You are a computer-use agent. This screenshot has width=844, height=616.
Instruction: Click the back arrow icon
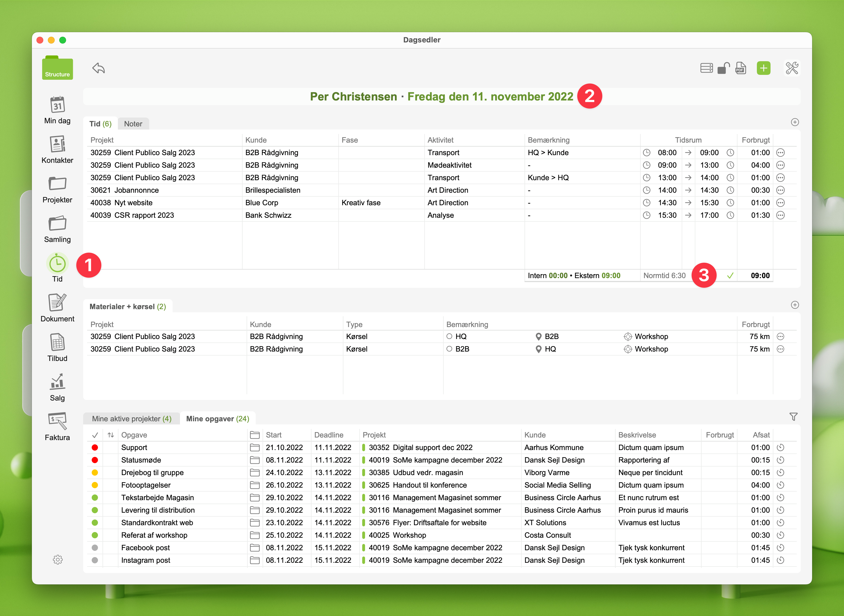click(99, 68)
